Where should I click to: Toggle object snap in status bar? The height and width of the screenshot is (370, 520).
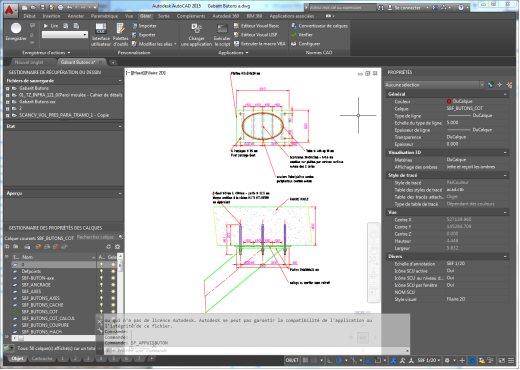click(378, 360)
